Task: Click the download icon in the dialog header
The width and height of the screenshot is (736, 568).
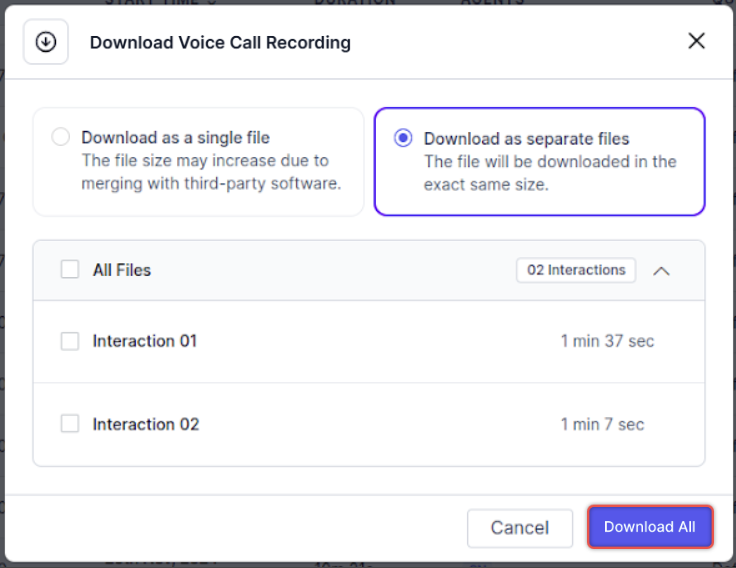Action: (46, 42)
